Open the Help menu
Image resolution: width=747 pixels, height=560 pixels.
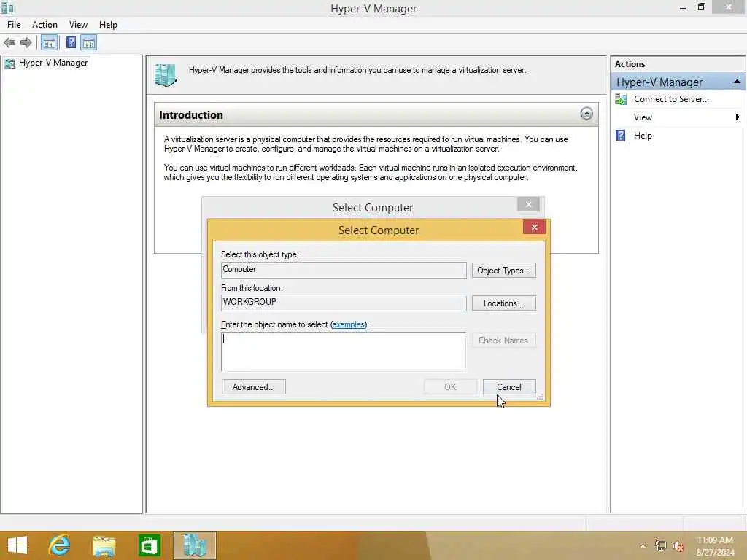(108, 25)
